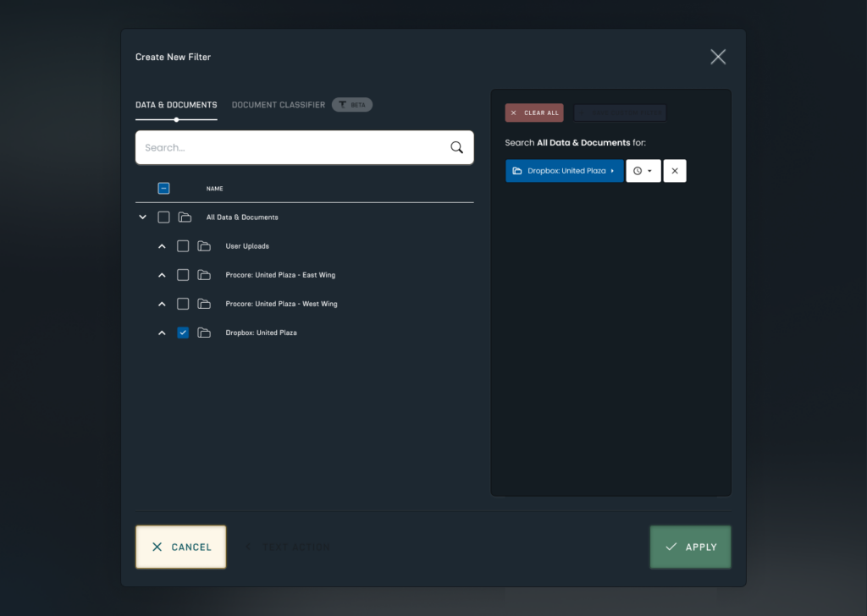Image resolution: width=867 pixels, height=616 pixels.
Task: Close the Create New Filter dialog
Action: point(718,57)
